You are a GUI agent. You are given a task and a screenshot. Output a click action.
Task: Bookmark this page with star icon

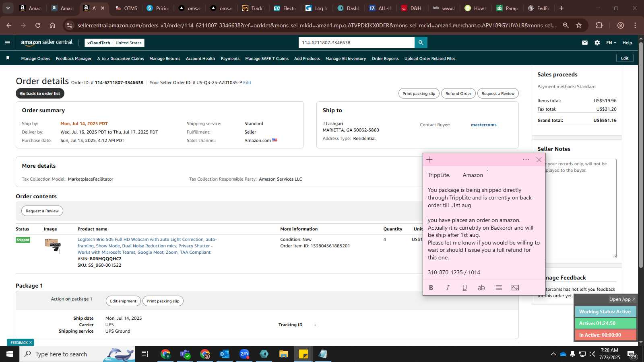click(579, 25)
